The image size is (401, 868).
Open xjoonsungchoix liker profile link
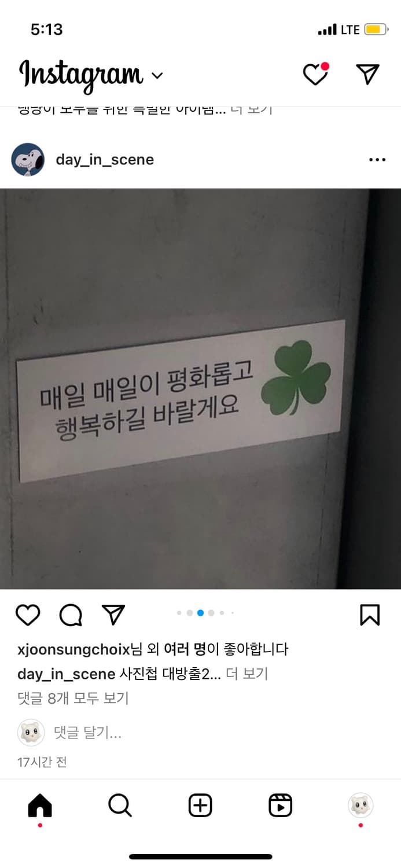click(x=74, y=650)
